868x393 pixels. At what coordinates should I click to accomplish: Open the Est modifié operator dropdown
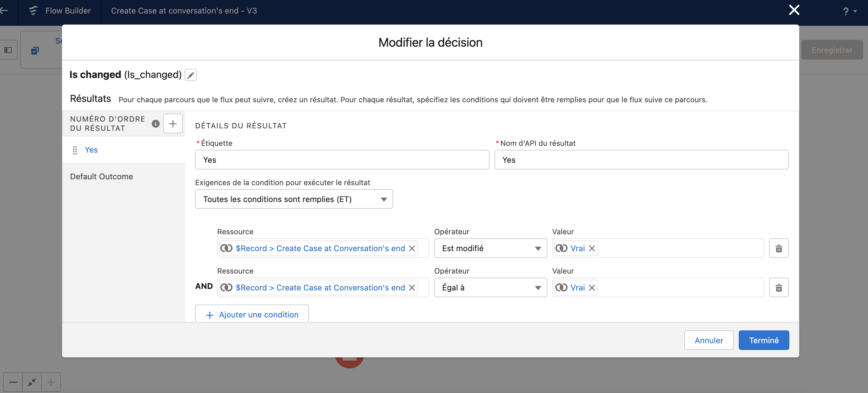point(490,248)
